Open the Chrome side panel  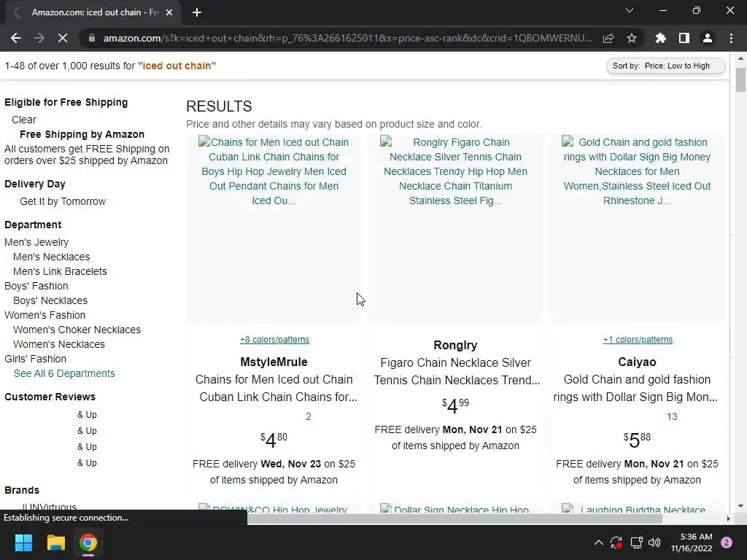(x=684, y=38)
